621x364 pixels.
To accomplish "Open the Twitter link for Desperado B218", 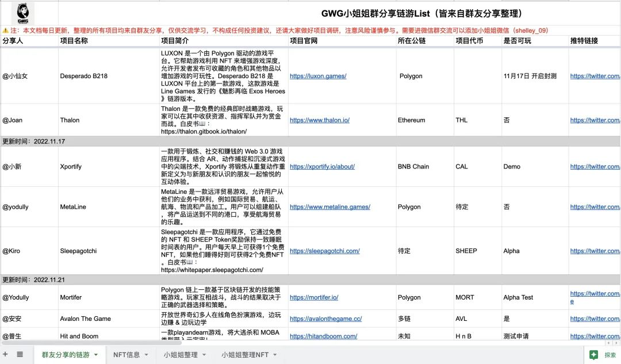I will tap(595, 76).
